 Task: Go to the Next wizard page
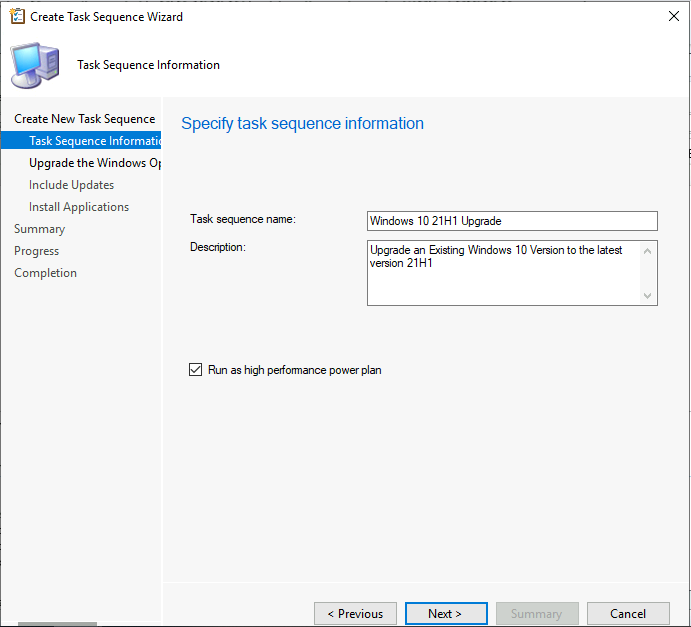pos(446,613)
